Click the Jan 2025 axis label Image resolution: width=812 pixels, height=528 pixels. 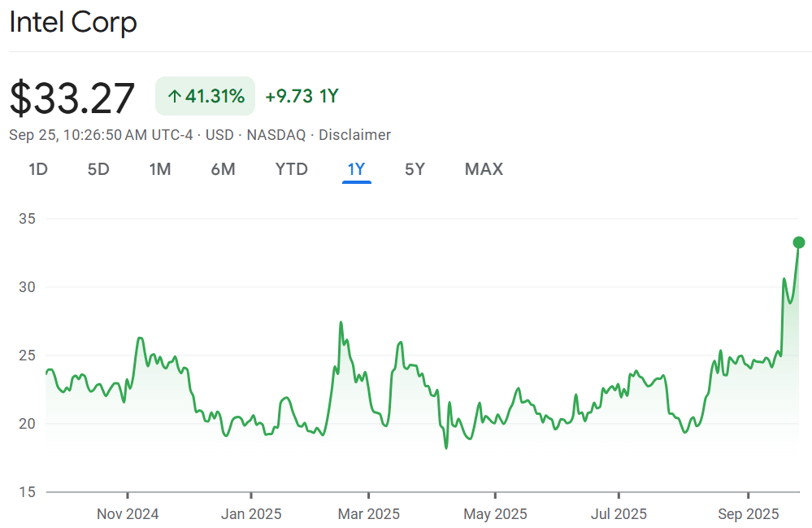(251, 514)
